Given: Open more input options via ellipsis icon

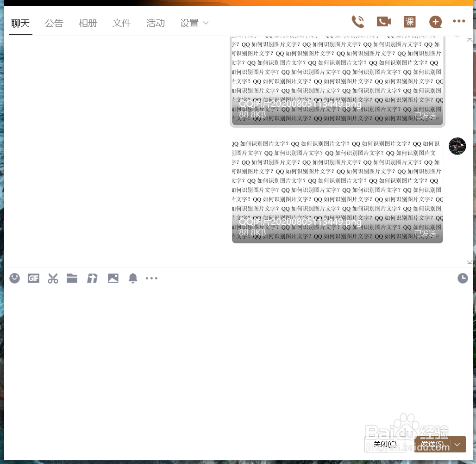Looking at the screenshot, I should (151, 278).
